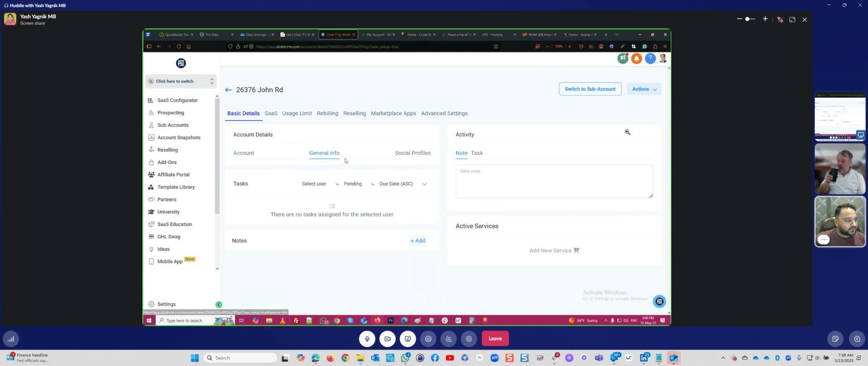Open huddle connection signal indicator
Screen dimensions: 868x366
point(11,339)
